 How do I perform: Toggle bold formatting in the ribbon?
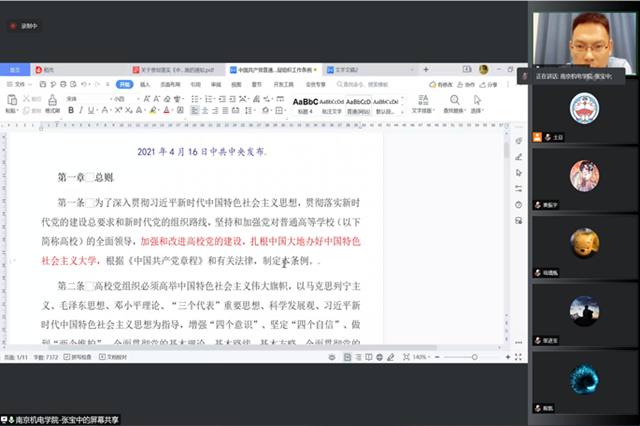pyautogui.click(x=69, y=112)
